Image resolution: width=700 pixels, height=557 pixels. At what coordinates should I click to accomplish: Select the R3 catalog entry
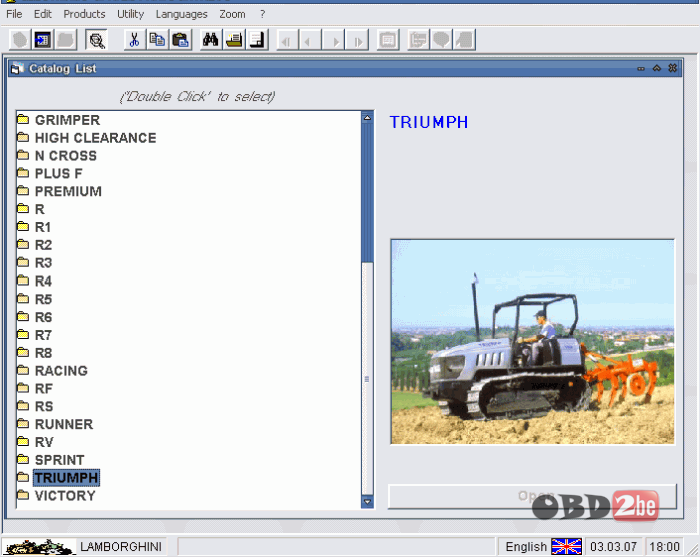click(43, 263)
